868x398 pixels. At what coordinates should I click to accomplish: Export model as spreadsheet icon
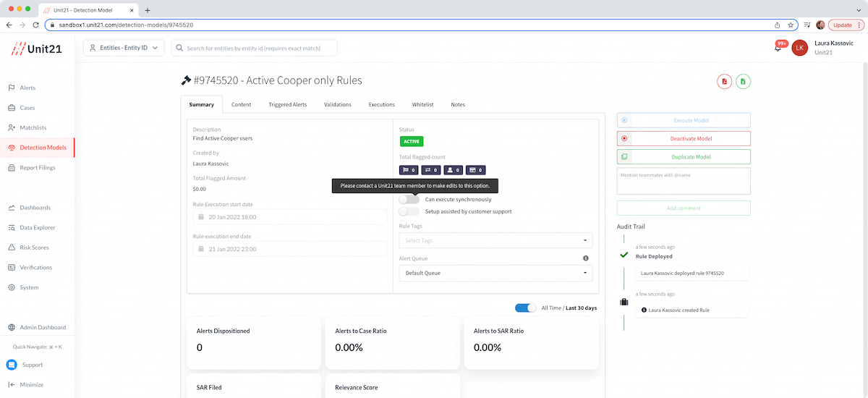(x=743, y=81)
